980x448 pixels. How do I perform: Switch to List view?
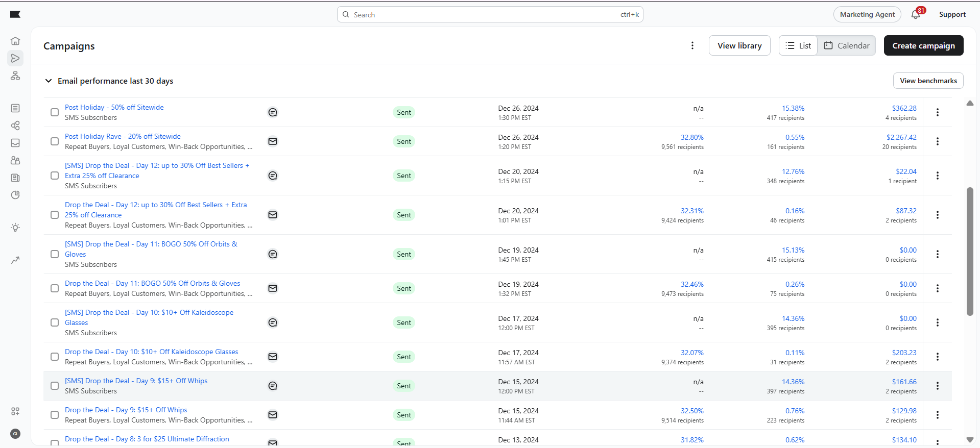coord(798,45)
